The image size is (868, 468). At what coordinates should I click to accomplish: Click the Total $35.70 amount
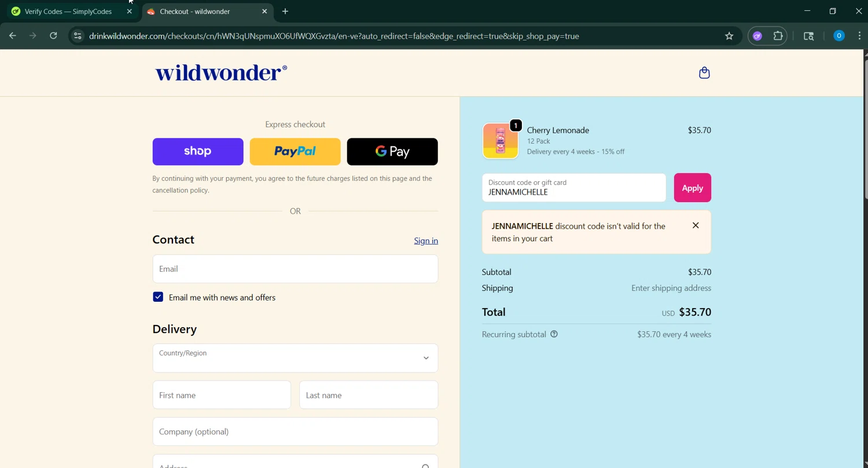pos(695,312)
